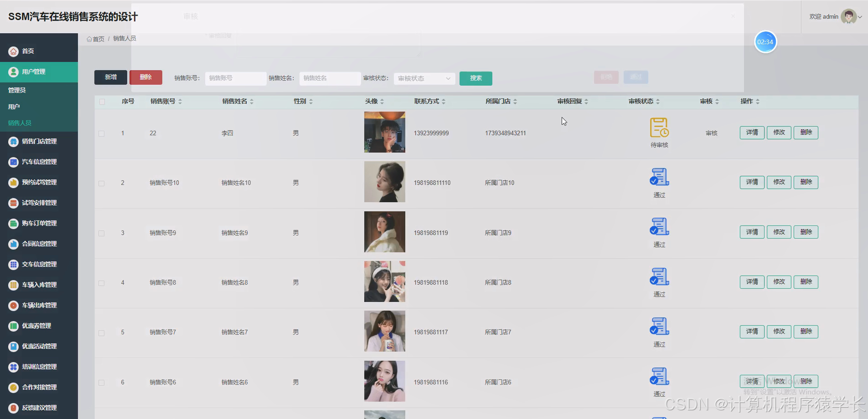Screen dimensions: 868x419
Task: Click the red 删除 button above the table
Action: pos(146,77)
